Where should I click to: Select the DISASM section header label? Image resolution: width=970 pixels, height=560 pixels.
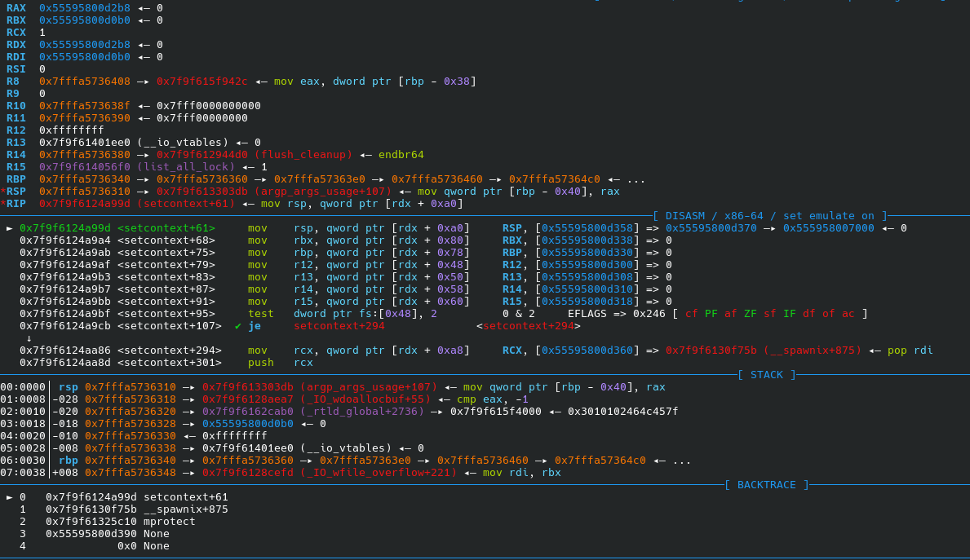tap(770, 216)
